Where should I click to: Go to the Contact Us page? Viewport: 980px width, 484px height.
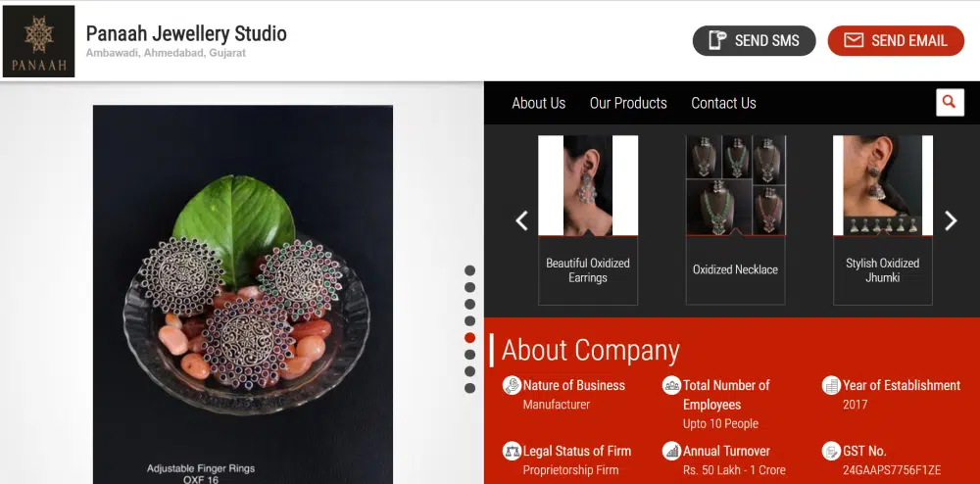point(723,103)
